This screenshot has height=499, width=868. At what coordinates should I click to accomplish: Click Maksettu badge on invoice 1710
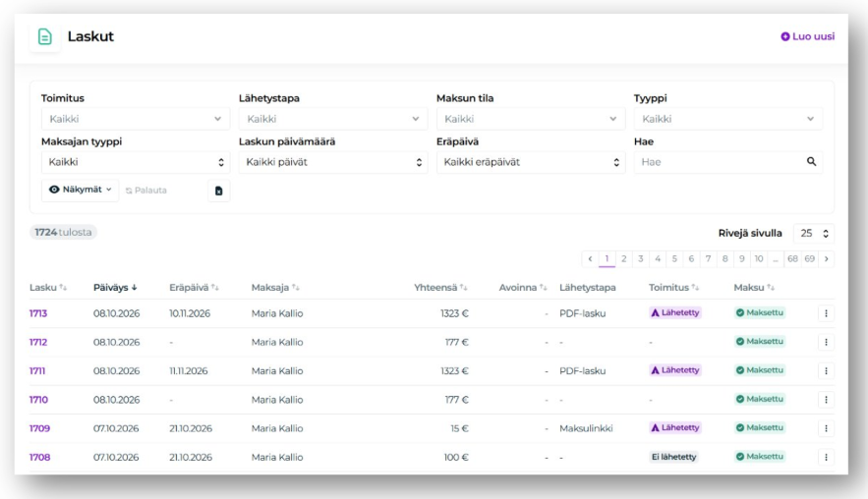point(760,400)
